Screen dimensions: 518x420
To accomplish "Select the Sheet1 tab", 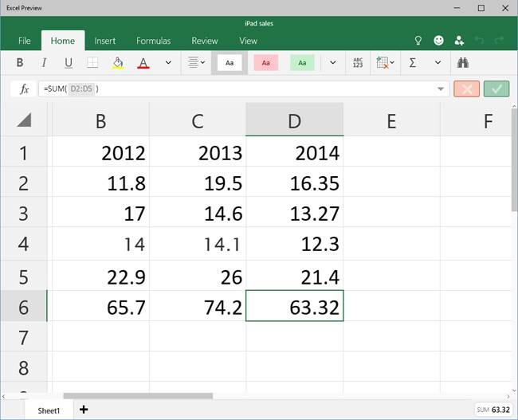I will [x=49, y=410].
